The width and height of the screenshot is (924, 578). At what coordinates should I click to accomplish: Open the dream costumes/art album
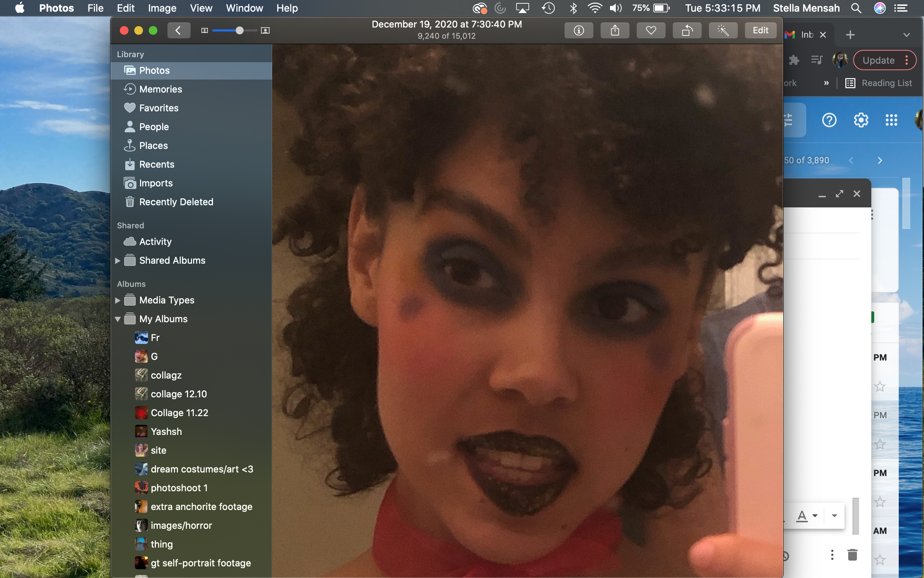point(202,469)
